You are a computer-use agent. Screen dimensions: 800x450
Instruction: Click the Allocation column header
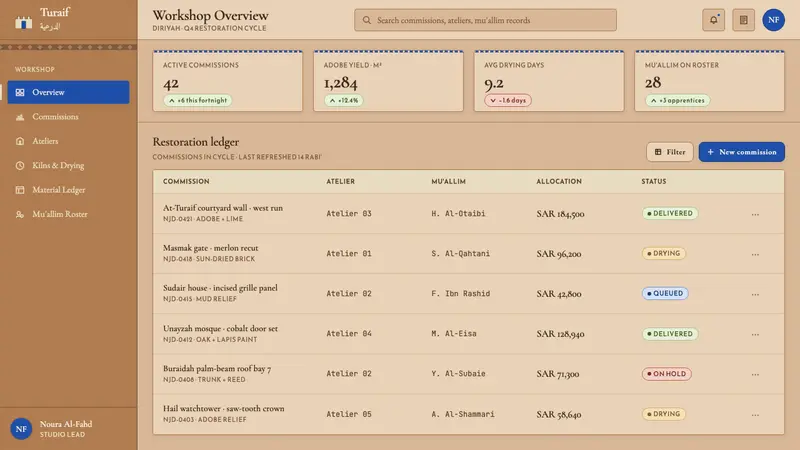[559, 181]
